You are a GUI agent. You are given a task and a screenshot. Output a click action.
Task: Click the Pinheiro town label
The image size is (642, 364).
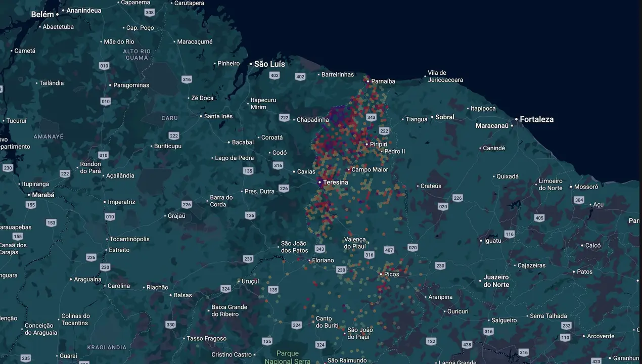coord(228,64)
